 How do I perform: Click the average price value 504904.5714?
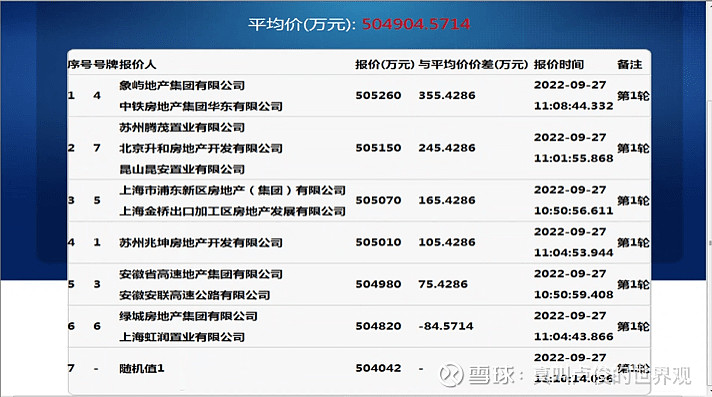pyautogui.click(x=416, y=24)
